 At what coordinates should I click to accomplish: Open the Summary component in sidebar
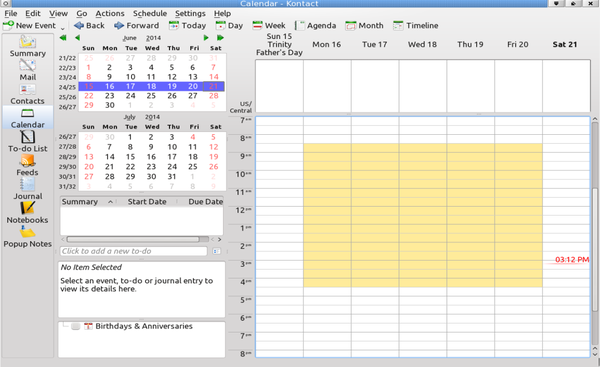28,46
